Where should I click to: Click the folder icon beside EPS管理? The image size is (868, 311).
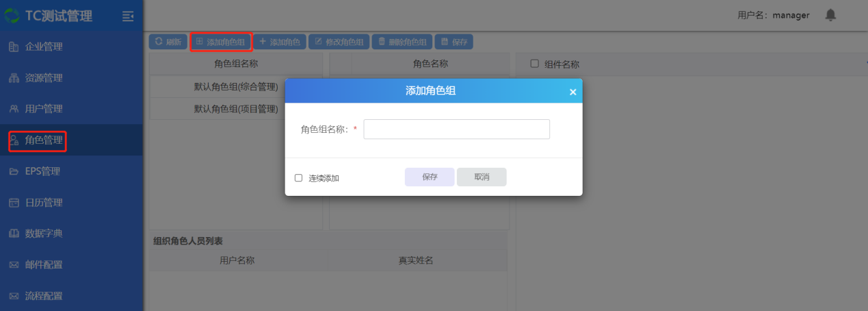14,171
